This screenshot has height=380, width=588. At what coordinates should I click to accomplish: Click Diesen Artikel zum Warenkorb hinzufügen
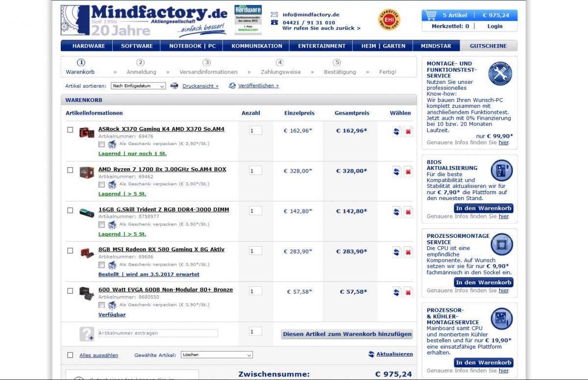[347, 334]
